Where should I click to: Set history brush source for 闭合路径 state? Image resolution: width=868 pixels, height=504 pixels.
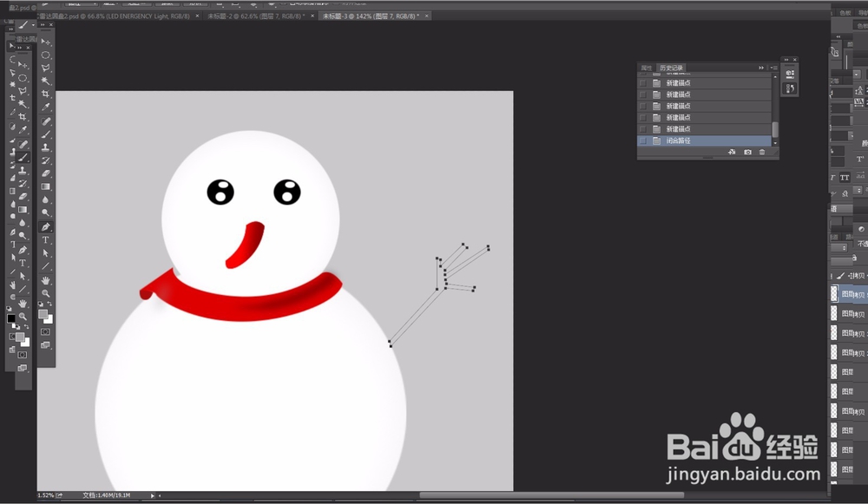pyautogui.click(x=642, y=141)
